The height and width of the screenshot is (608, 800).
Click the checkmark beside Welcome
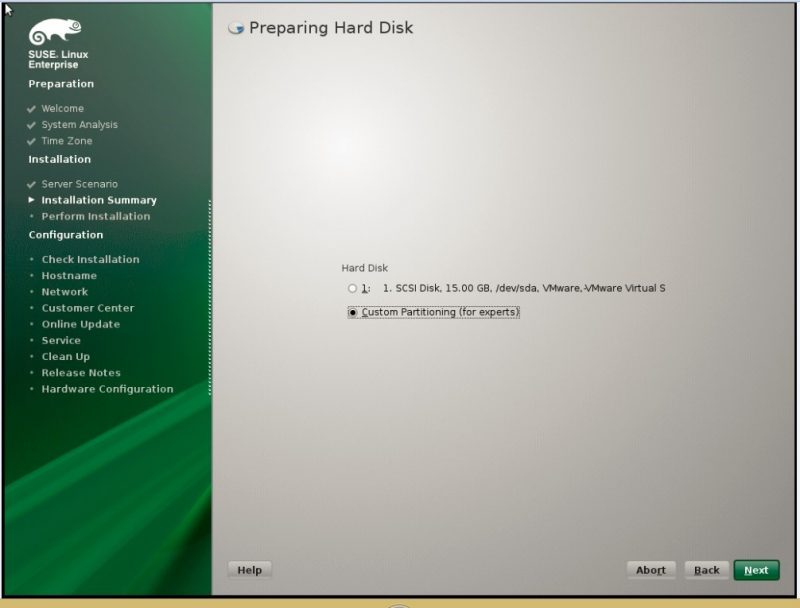[x=32, y=109]
